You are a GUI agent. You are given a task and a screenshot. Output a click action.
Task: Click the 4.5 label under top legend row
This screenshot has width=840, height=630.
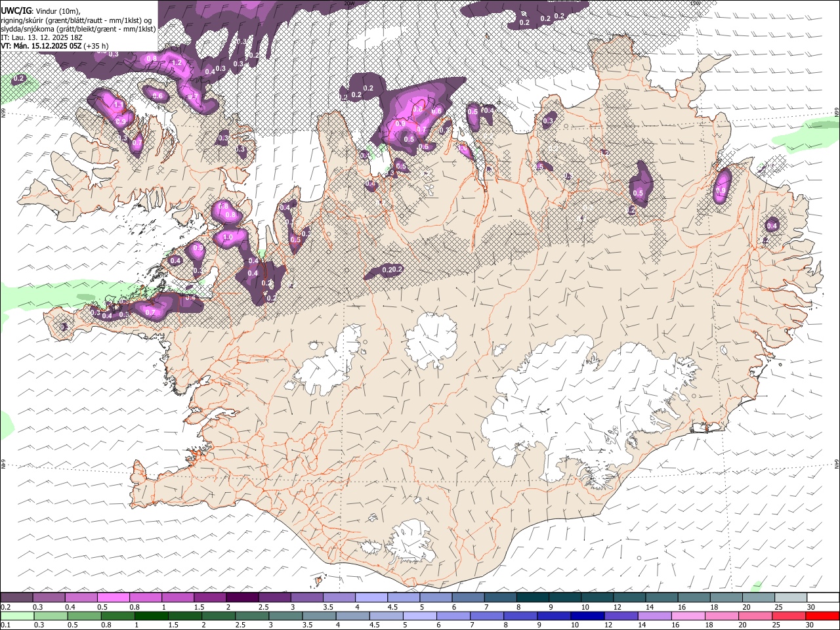point(392,607)
